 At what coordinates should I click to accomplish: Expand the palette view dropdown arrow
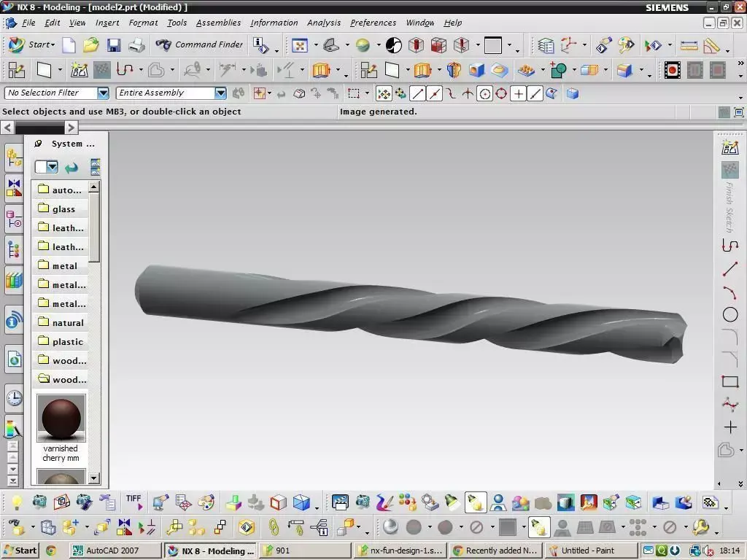tap(53, 167)
